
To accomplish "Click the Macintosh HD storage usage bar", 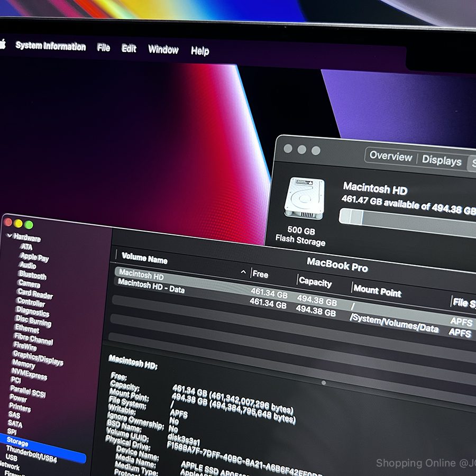I will (407, 223).
